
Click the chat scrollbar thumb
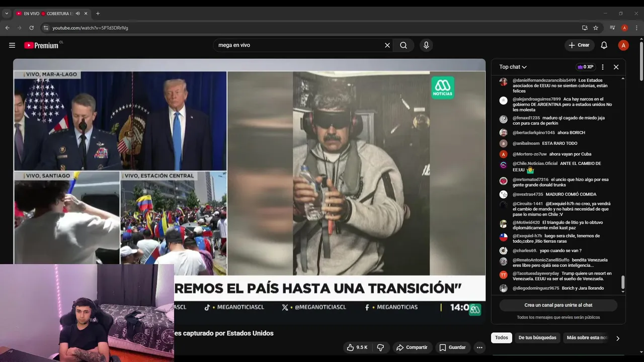623,282
